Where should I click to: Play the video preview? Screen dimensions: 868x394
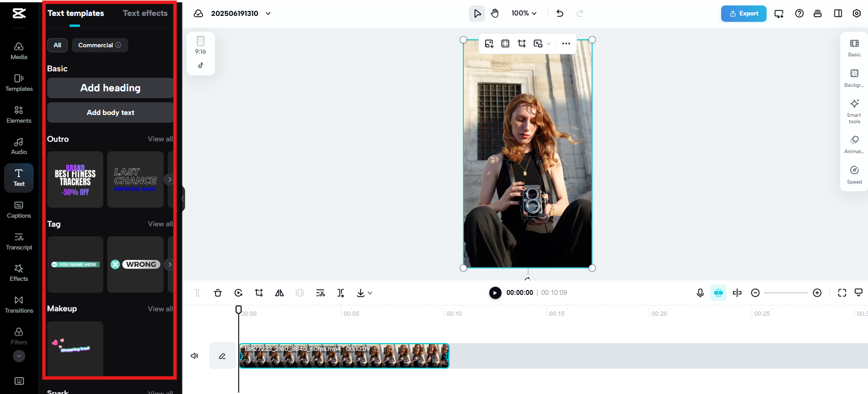(495, 293)
